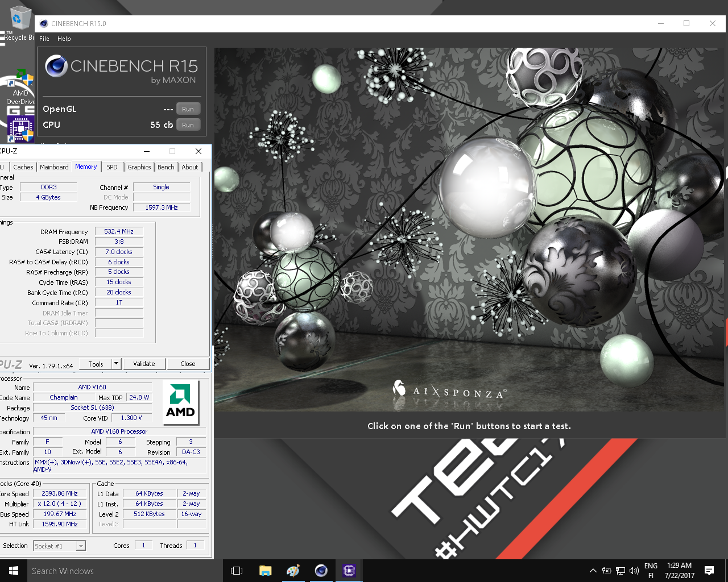Viewport: 728px width, 582px height.
Task: Click the 4 GBytes size field
Action: [48, 197]
